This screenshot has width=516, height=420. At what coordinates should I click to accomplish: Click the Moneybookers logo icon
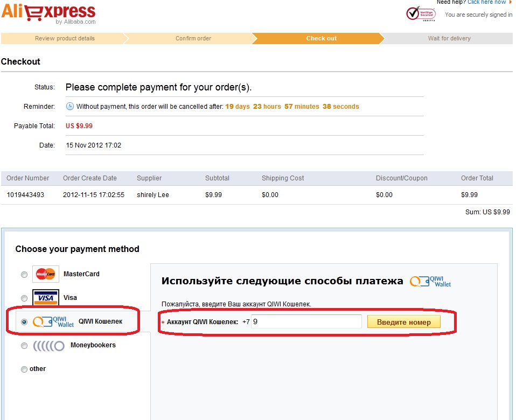[x=49, y=345]
